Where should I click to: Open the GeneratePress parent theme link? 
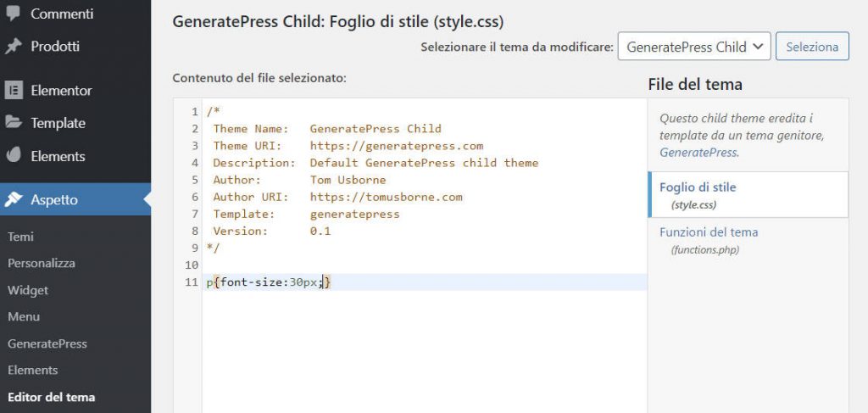click(698, 153)
